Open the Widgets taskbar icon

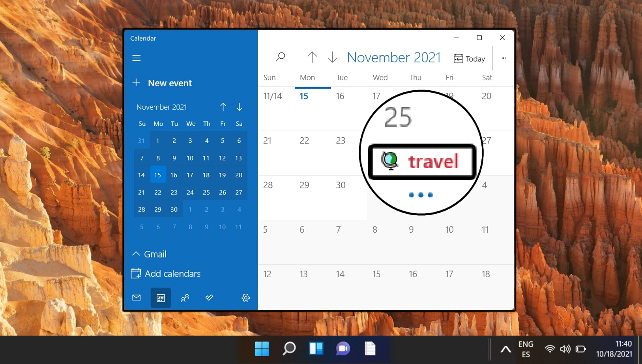pyautogui.click(x=316, y=349)
